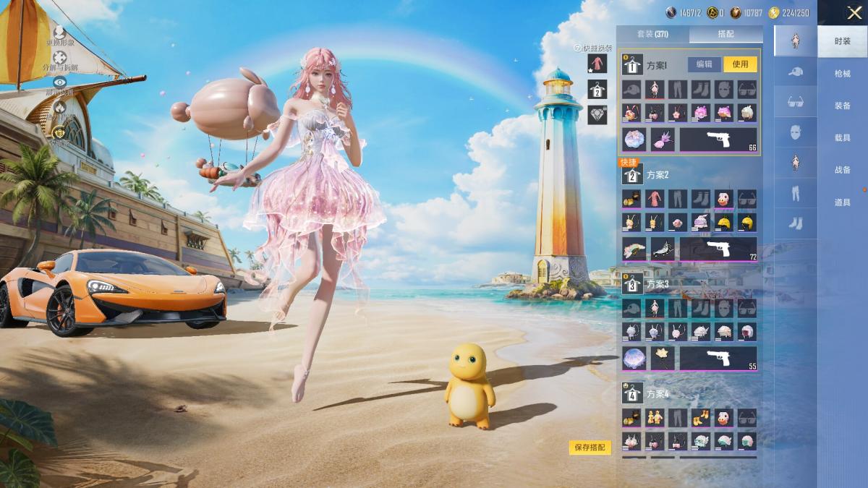Screen dimensions: 868x488
Task: Select the body clothing filter icon
Action: coord(796,163)
